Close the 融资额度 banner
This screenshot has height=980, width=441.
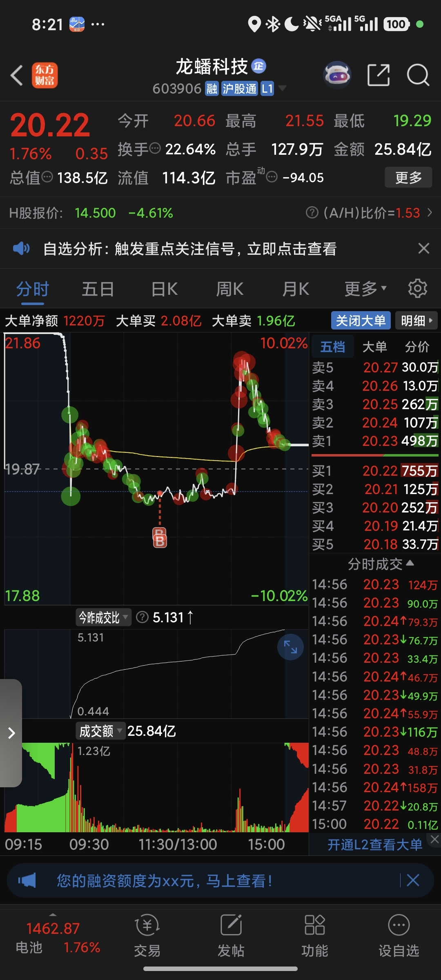(x=413, y=880)
